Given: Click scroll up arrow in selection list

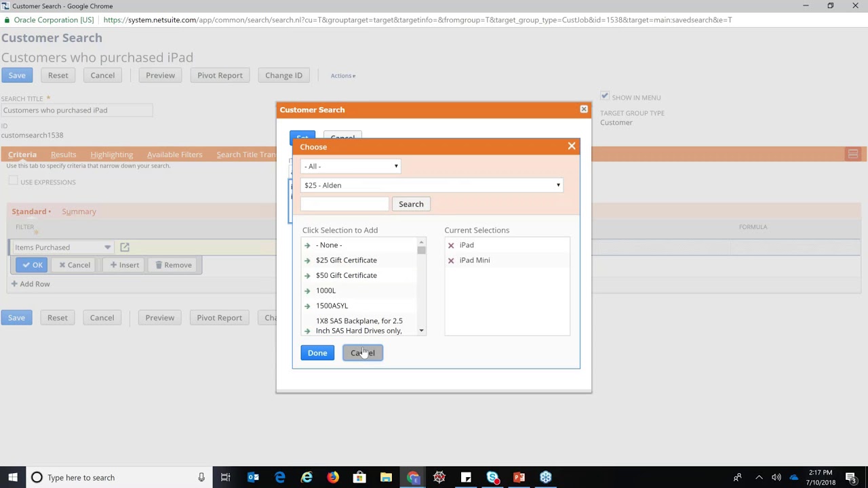Looking at the screenshot, I should pos(421,242).
